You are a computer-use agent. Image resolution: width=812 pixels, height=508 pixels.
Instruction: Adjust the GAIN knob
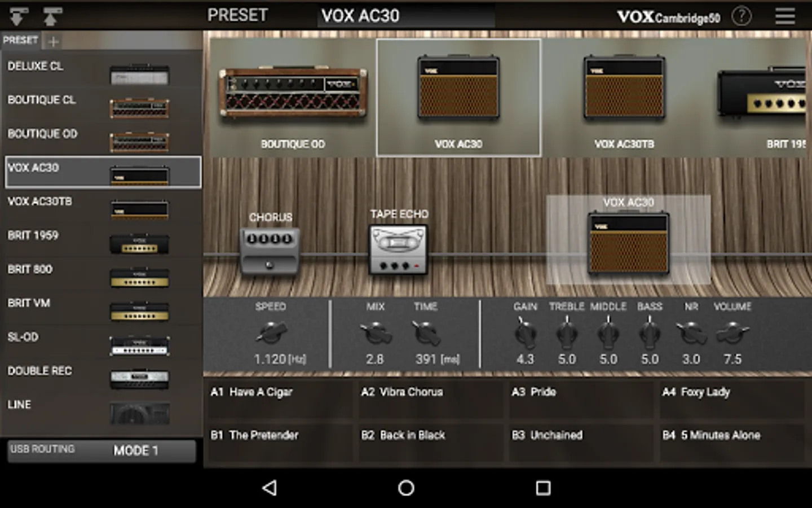pos(525,333)
